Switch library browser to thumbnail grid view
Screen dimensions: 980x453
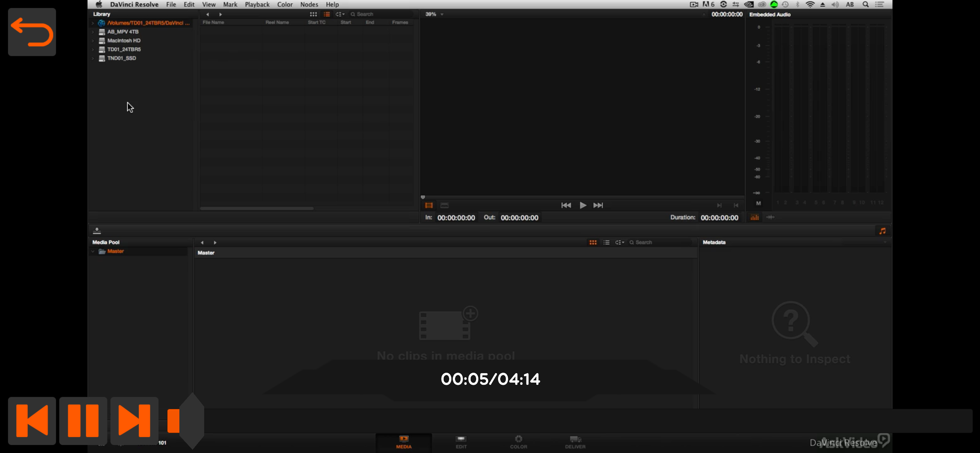pos(313,14)
